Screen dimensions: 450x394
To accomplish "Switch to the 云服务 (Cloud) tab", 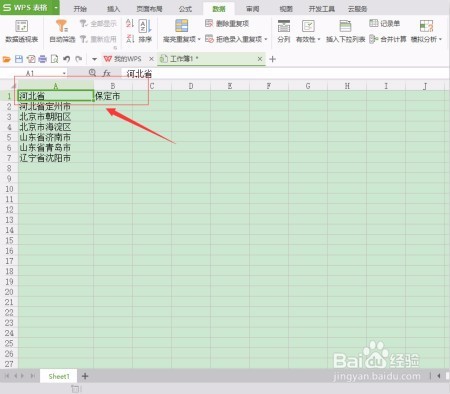I will pos(357,9).
